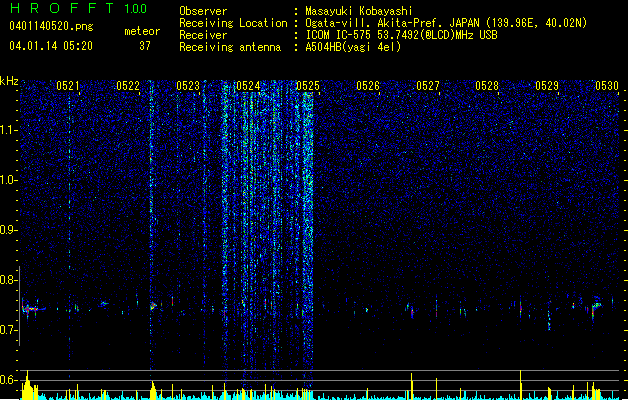Click the 0521 time marker

67,85
